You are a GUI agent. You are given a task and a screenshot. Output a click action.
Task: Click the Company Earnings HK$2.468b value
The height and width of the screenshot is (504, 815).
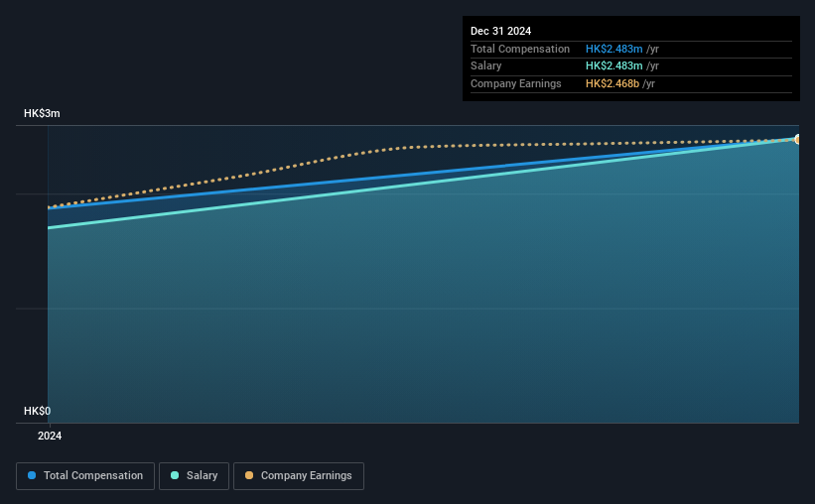click(612, 83)
